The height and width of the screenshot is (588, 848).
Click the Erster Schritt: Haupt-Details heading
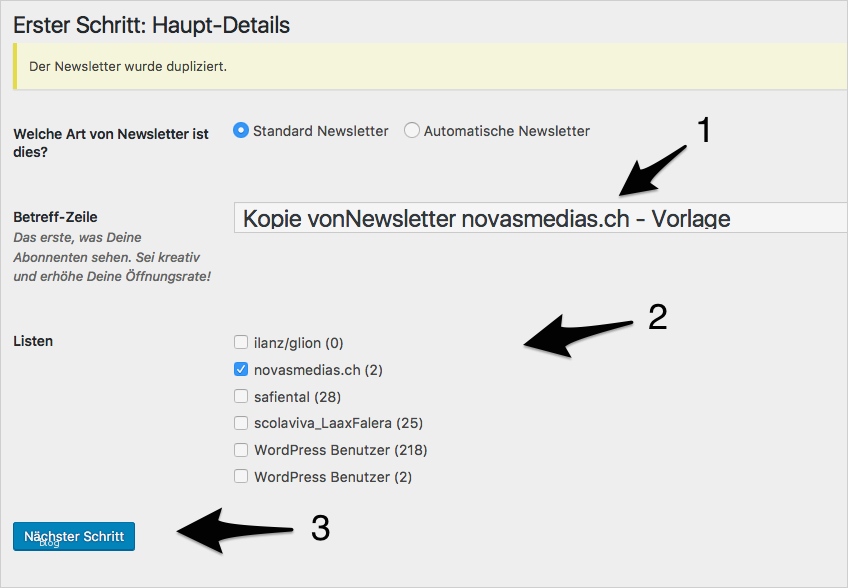coord(149,24)
